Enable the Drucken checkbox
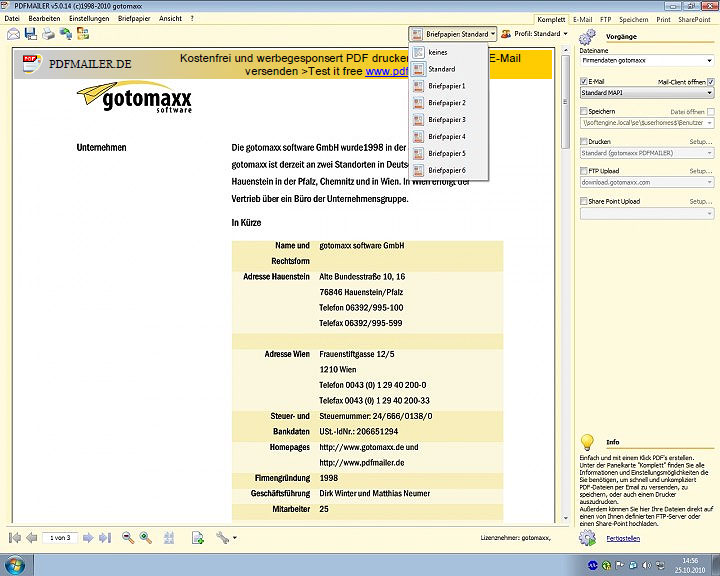Viewport: 720px width, 576px height. pos(584,141)
